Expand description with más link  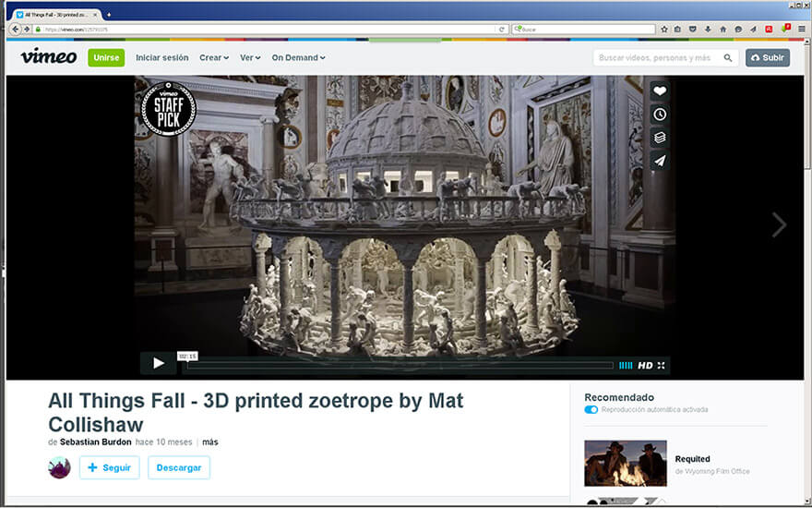point(210,442)
